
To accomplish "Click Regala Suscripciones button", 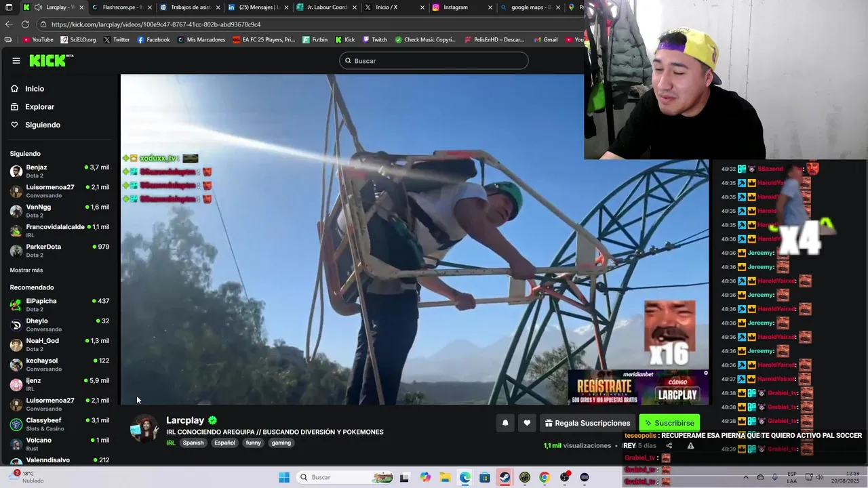I will tap(587, 423).
